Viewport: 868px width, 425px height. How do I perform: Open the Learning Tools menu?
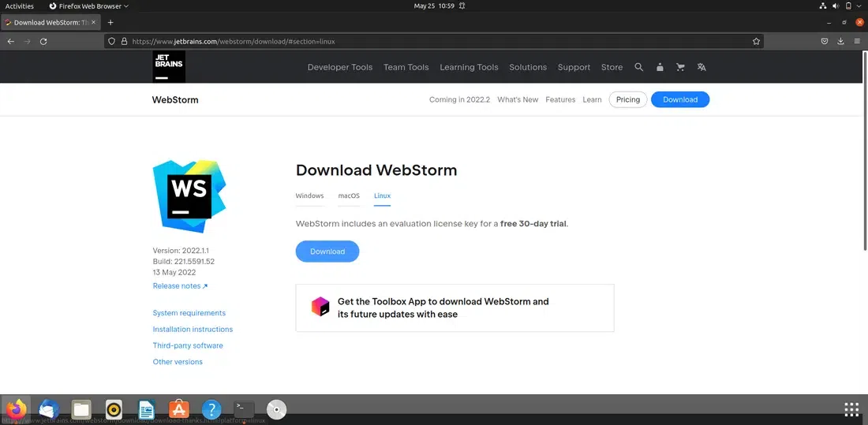pos(469,67)
